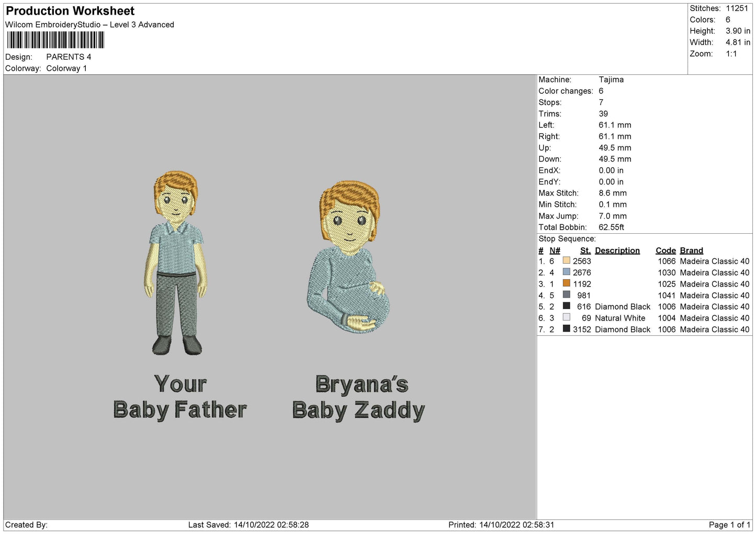The height and width of the screenshot is (534, 756).
Task: Click the 'Your Baby Father' lettering
Action: coord(180,397)
